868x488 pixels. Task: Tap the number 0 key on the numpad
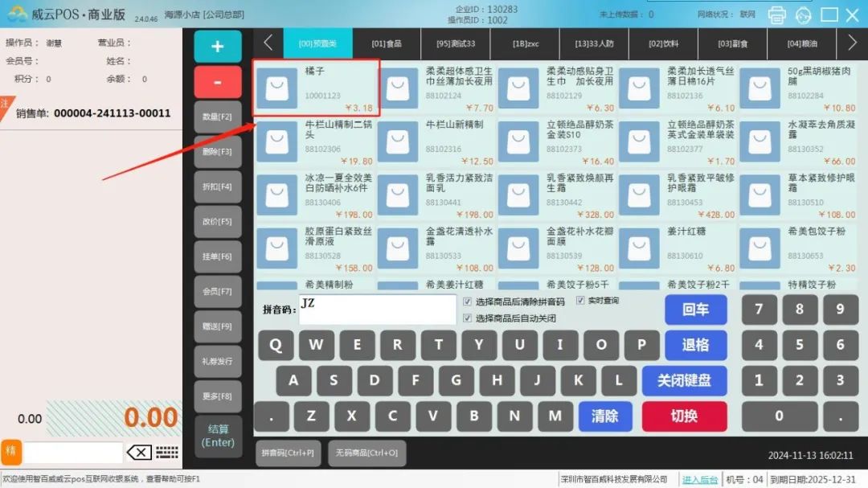(x=780, y=416)
